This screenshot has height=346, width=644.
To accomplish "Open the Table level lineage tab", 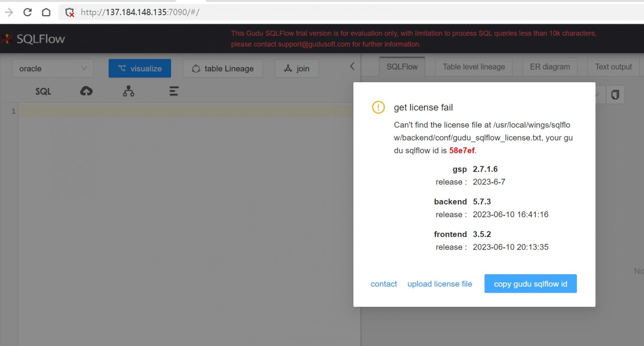I will tap(473, 66).
